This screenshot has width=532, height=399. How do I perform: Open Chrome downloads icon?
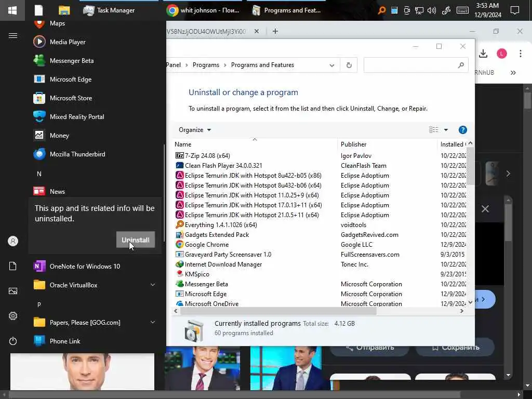[483, 54]
